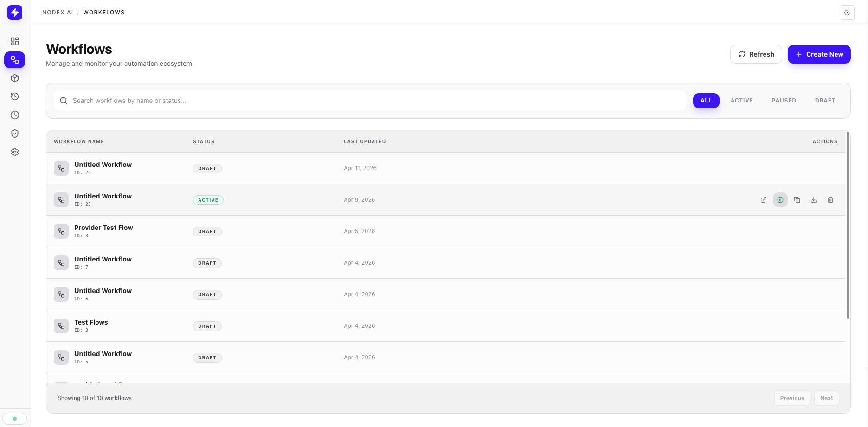Open Provider Test Flow
Viewport: 868px width, 427px height.
pyautogui.click(x=103, y=228)
